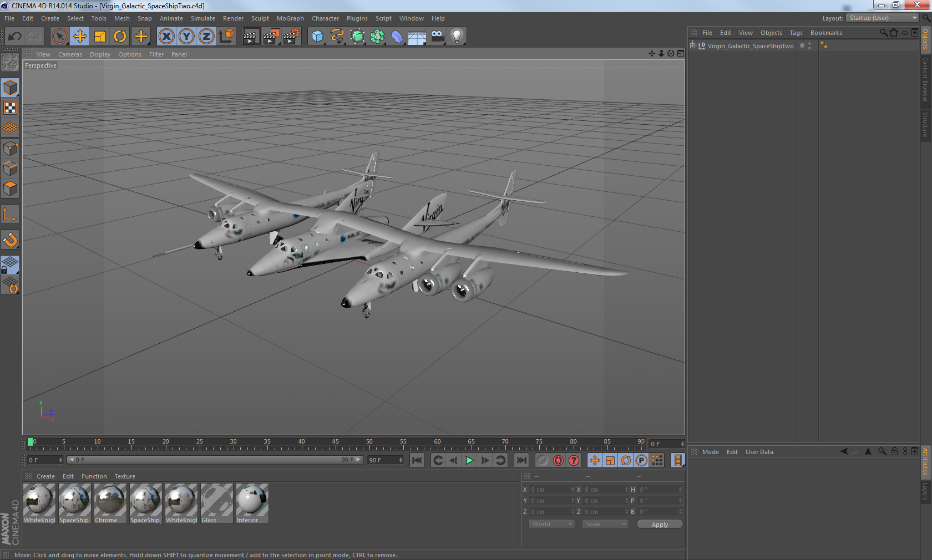Screen dimensions: 932x560
Task: Add a camera object
Action: click(437, 37)
